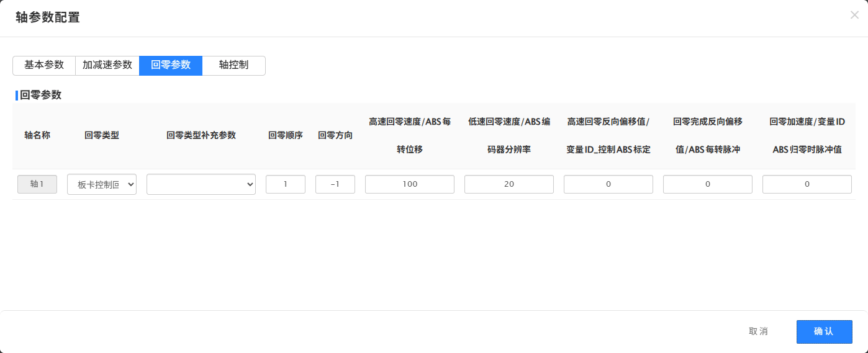
Task: Select the 回零加速度 input field
Action: (x=807, y=184)
